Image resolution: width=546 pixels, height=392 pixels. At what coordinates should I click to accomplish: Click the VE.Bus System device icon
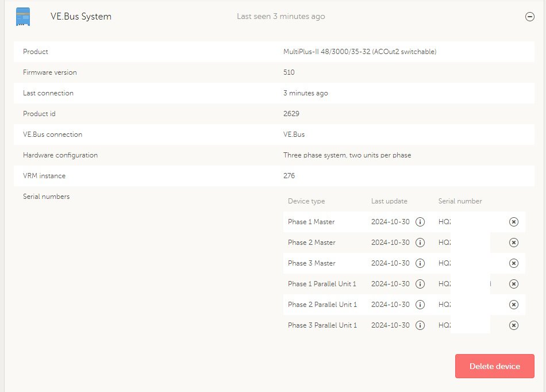point(23,17)
